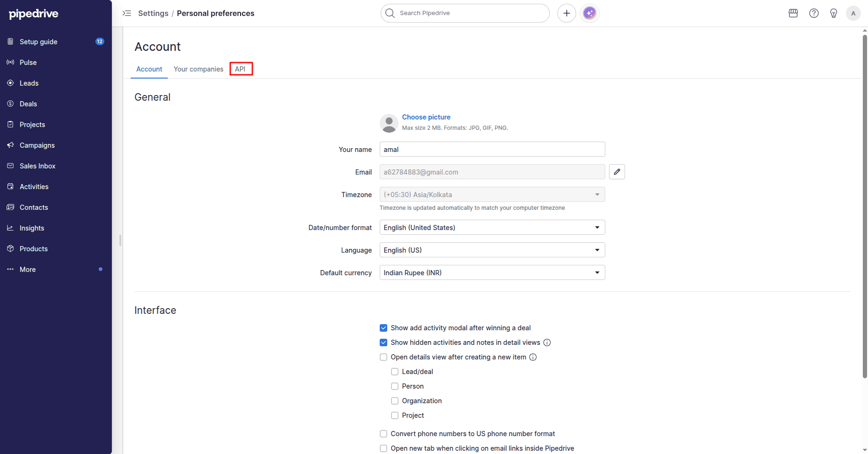The image size is (868, 454).
Task: Edit email with the pencil icon
Action: pos(617,172)
